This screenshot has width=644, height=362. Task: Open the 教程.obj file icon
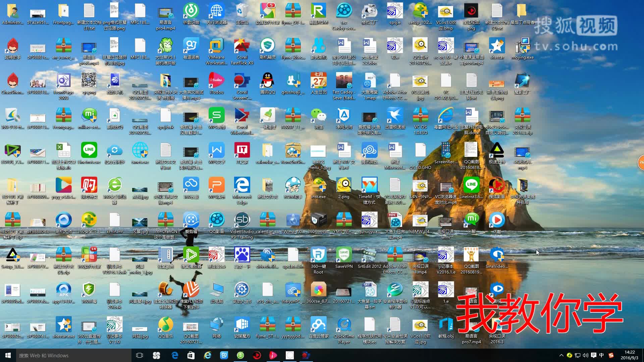pyautogui.click(x=446, y=327)
